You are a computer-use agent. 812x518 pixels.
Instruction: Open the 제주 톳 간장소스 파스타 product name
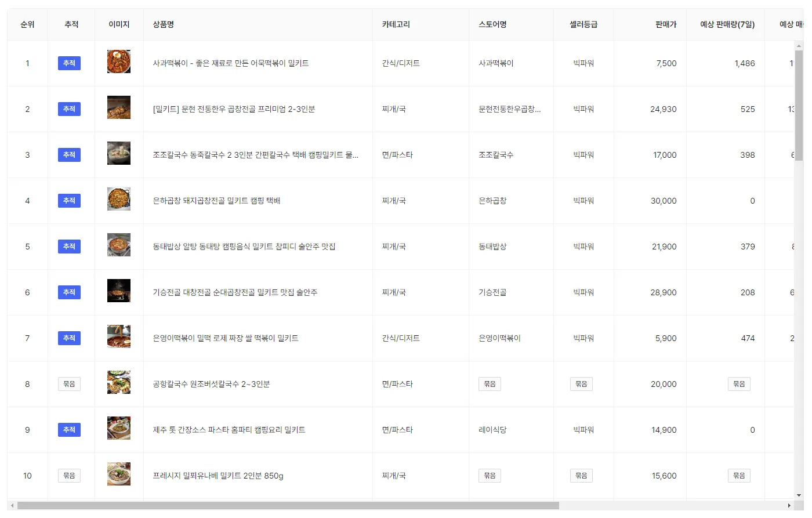pos(229,430)
